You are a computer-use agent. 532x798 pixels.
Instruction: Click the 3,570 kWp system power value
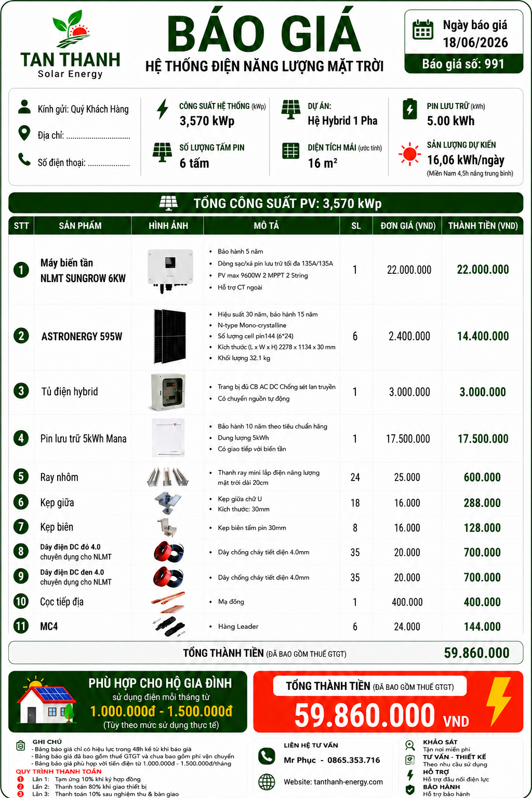207,121
